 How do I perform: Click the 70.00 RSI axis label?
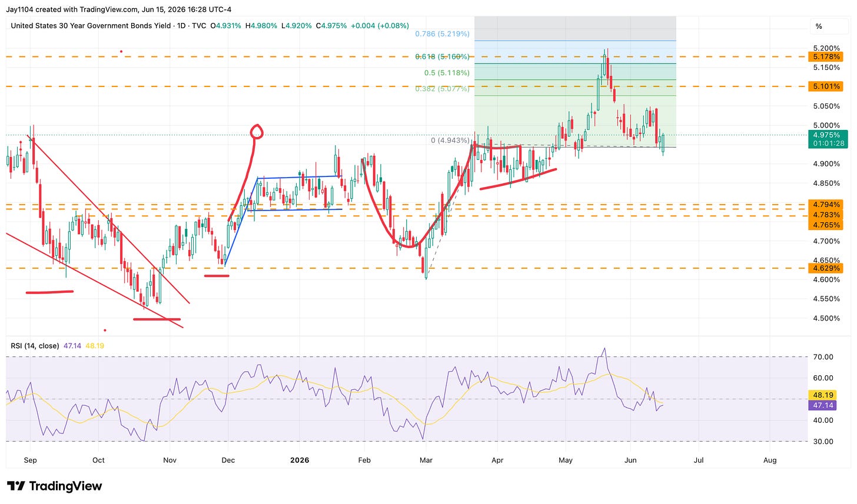(x=823, y=357)
